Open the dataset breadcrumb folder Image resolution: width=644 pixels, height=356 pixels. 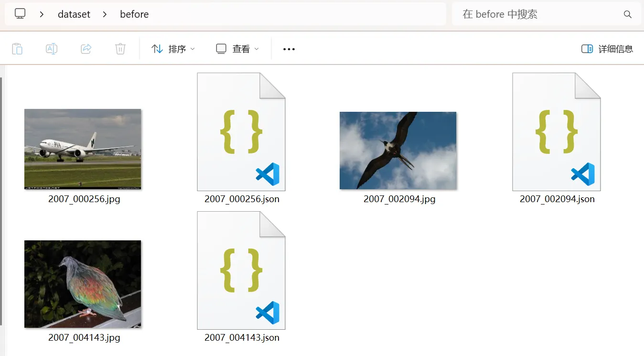pyautogui.click(x=74, y=14)
